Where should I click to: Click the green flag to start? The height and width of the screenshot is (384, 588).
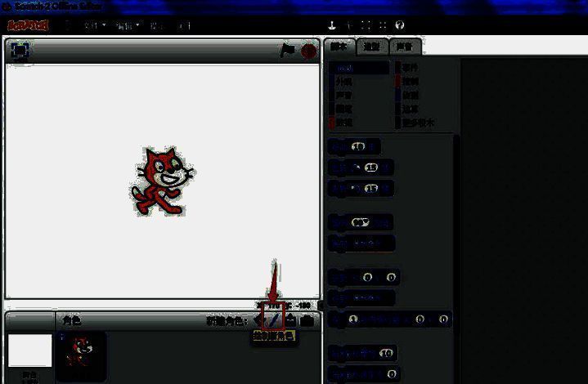(287, 51)
